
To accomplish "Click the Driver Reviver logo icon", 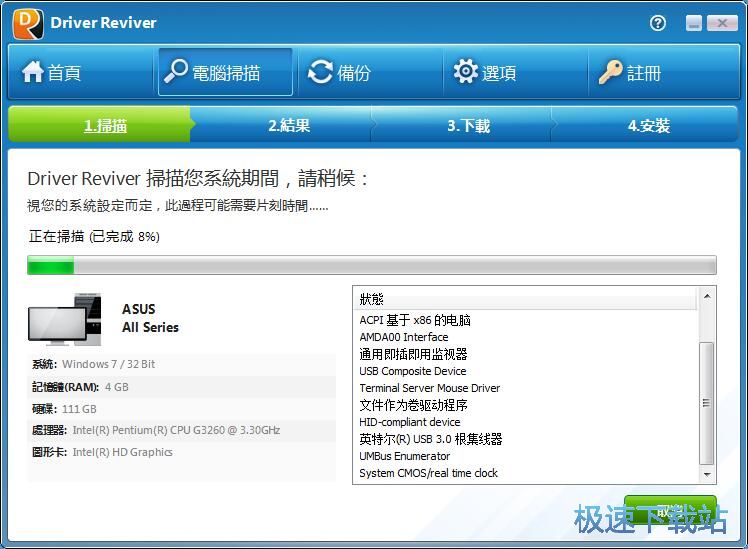I will [29, 24].
